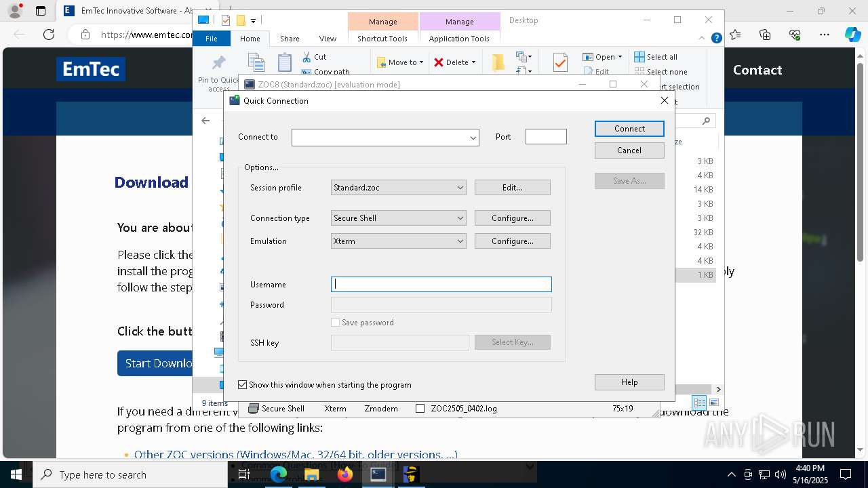Expand the Connect to dropdown

click(473, 138)
